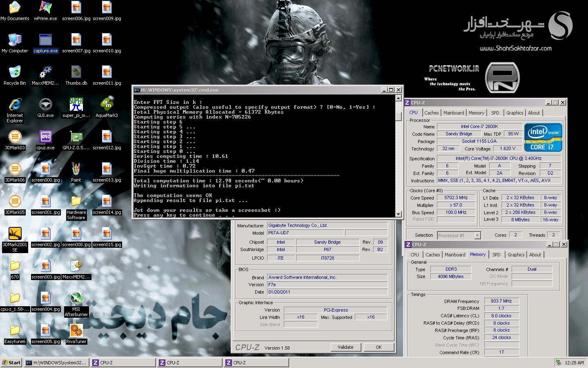The image size is (588, 368).
Task: Click the memory Size 4096 MBytes value
Action: pyautogui.click(x=451, y=276)
